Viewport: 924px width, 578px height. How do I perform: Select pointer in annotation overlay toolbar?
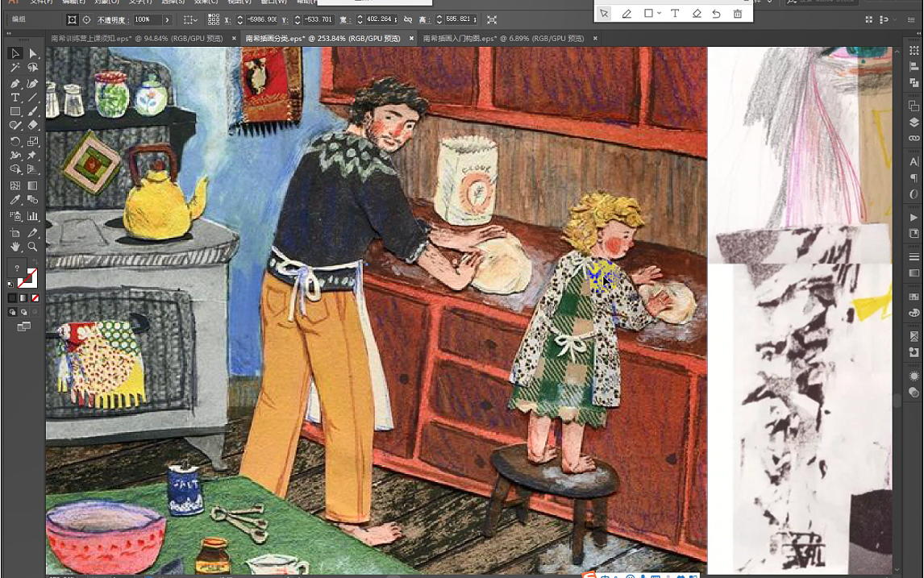(x=604, y=14)
